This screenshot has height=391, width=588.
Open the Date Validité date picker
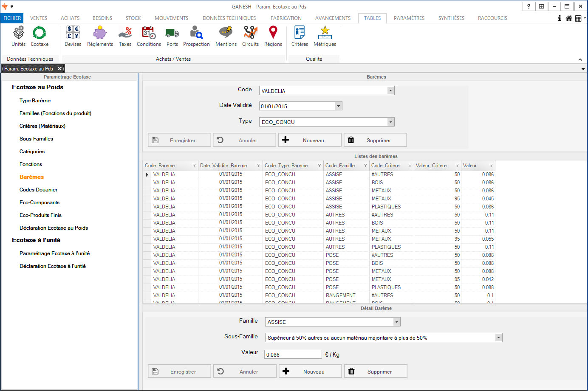pos(338,106)
